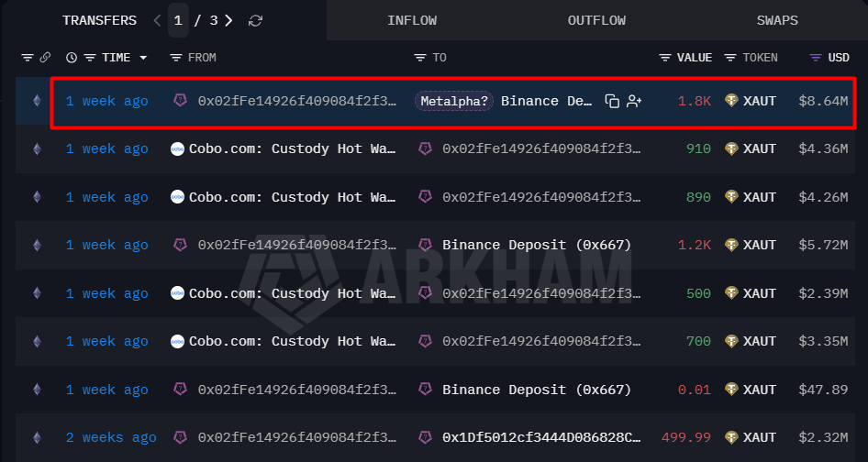This screenshot has width=868, height=462.
Task: Open the TIME column filter
Action: coord(90,58)
